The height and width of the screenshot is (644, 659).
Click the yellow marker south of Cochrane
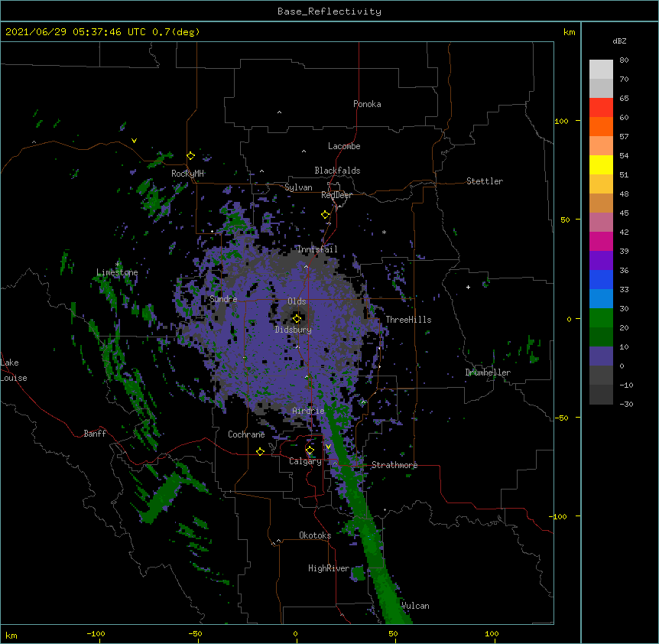260,451
